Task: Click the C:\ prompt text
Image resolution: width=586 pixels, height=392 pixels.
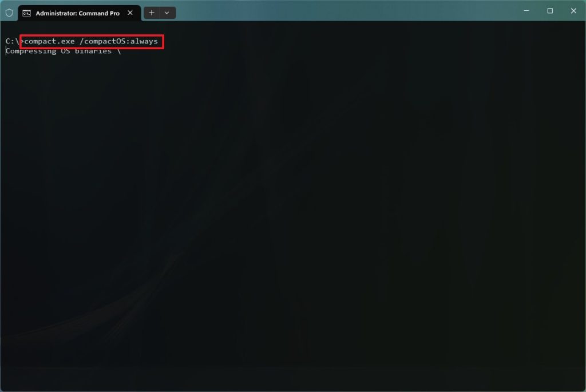Action: click(13, 41)
